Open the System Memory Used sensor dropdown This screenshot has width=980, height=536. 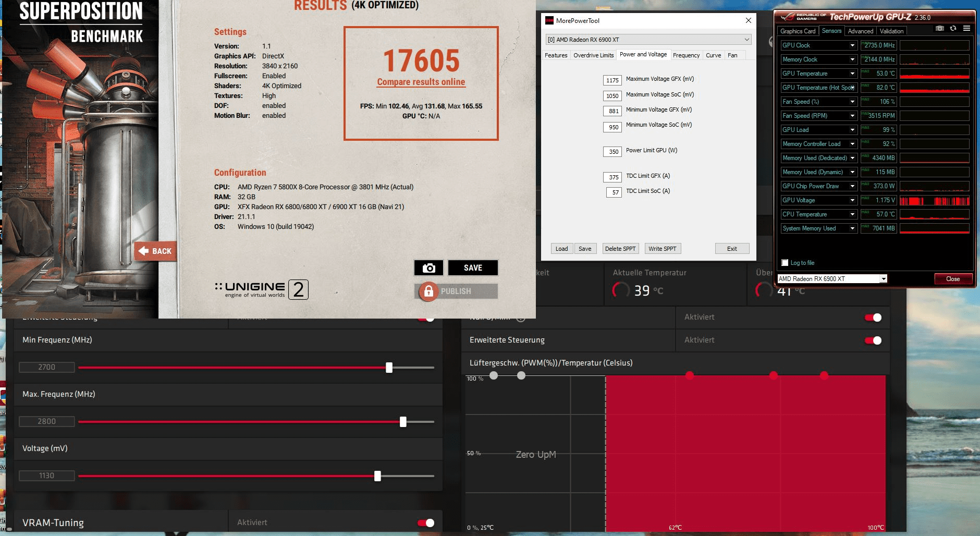852,228
